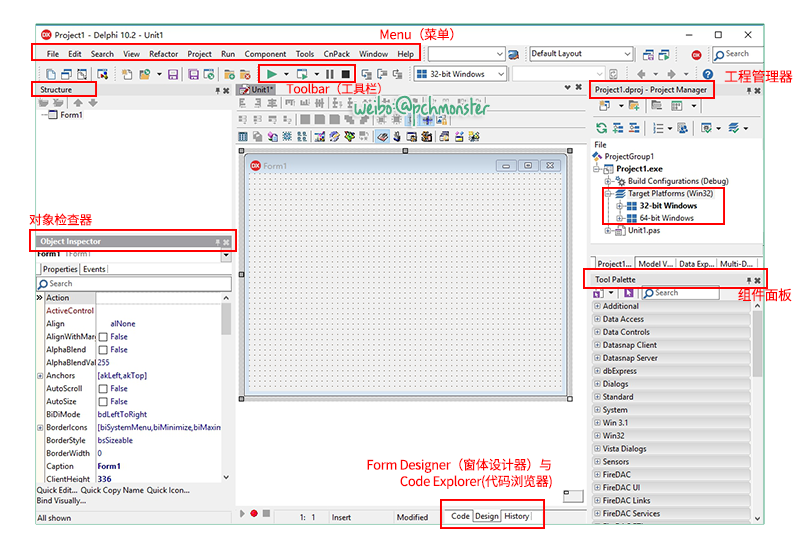This screenshot has height=549, width=800.
Task: Click the Remove File from Project icon
Action: (x=245, y=74)
